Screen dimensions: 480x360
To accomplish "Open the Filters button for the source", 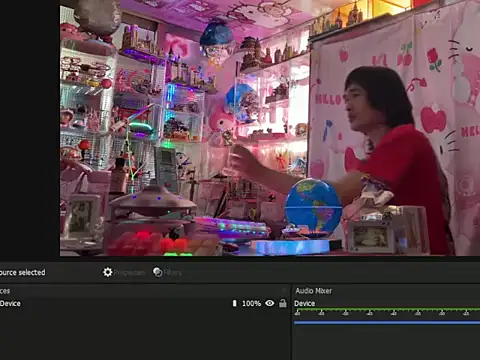I will click(167, 272).
